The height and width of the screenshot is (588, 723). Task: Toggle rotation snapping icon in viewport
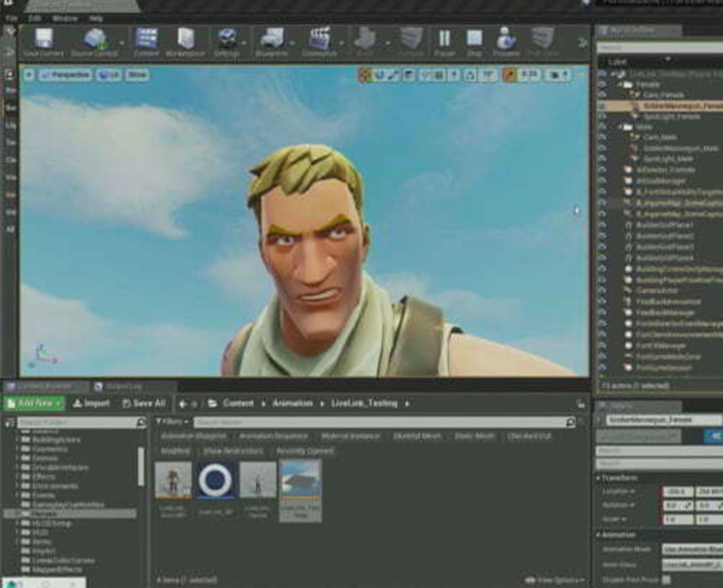tap(472, 75)
